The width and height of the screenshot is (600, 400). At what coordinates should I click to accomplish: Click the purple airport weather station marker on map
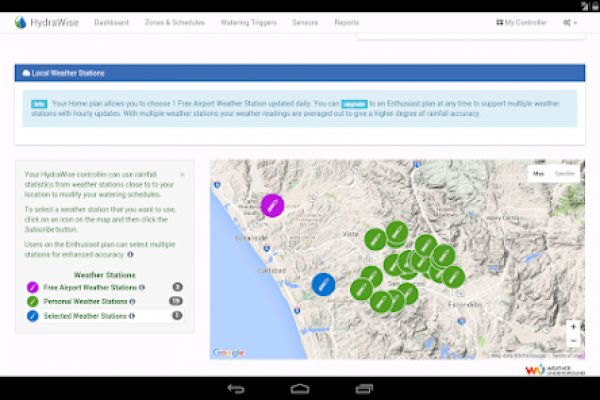(x=272, y=204)
